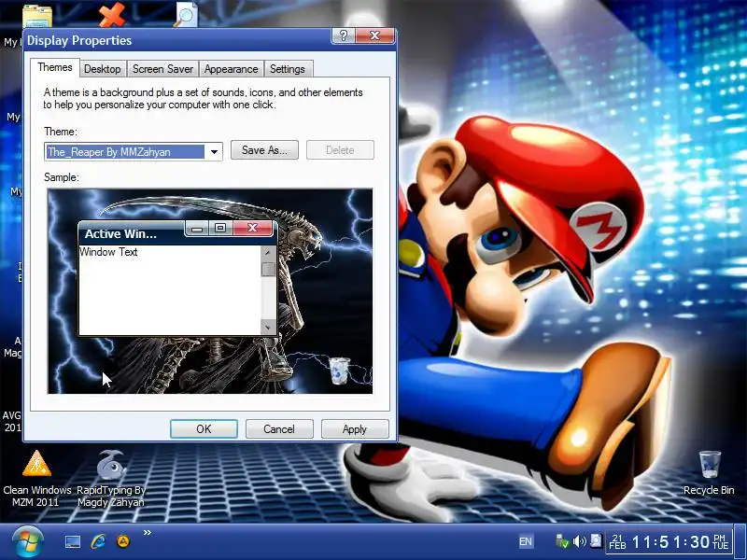Image resolution: width=747 pixels, height=560 pixels.
Task: Confirm with the OK button
Action: tap(204, 429)
